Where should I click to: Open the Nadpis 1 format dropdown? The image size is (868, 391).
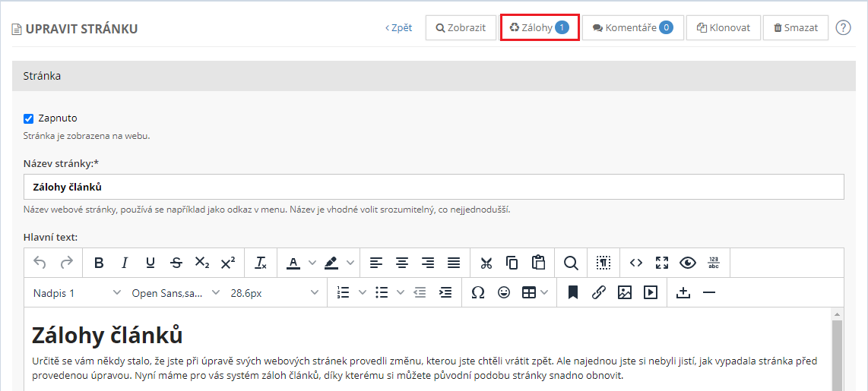pyautogui.click(x=76, y=293)
